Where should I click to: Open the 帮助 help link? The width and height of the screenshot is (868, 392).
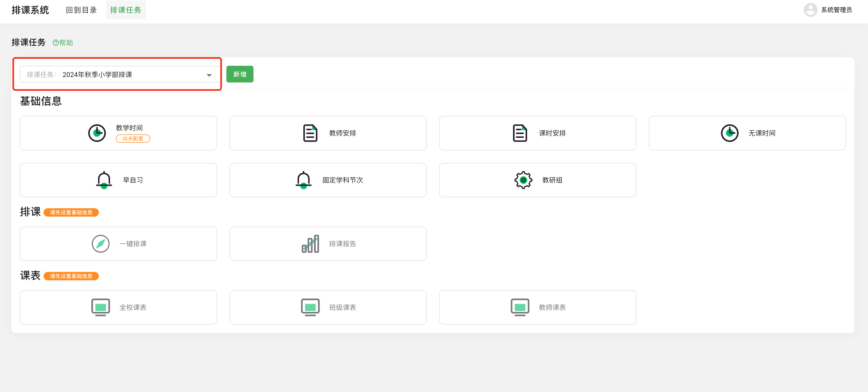click(x=63, y=43)
